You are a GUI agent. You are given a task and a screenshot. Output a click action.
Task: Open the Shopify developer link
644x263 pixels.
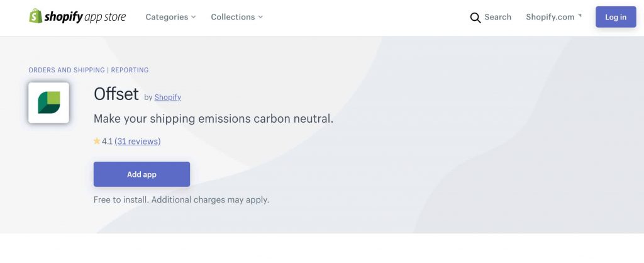(167, 98)
